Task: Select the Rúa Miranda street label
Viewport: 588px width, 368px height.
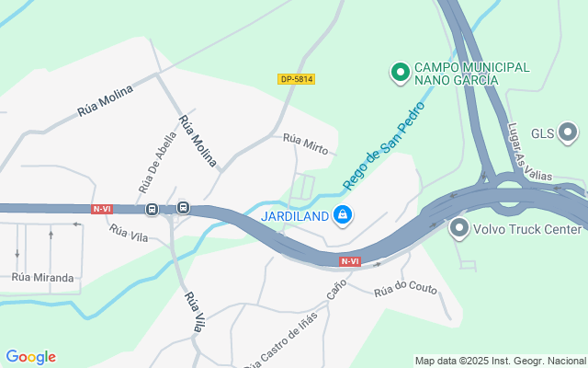Action: click(x=43, y=278)
